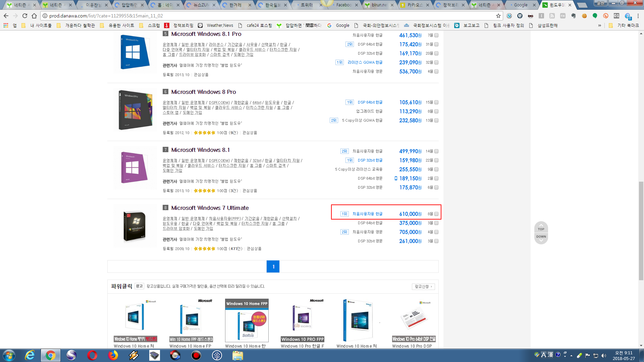The width and height of the screenshot is (644, 362).
Task: Open the cookie extension icon
Action: click(584, 16)
